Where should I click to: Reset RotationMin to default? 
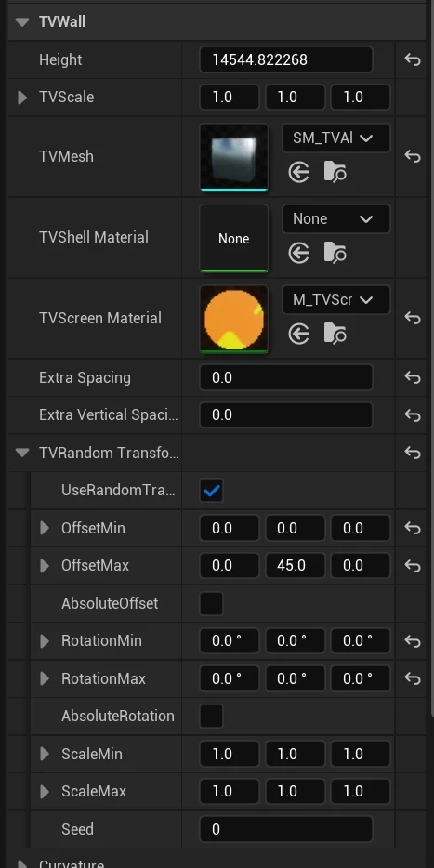(413, 641)
